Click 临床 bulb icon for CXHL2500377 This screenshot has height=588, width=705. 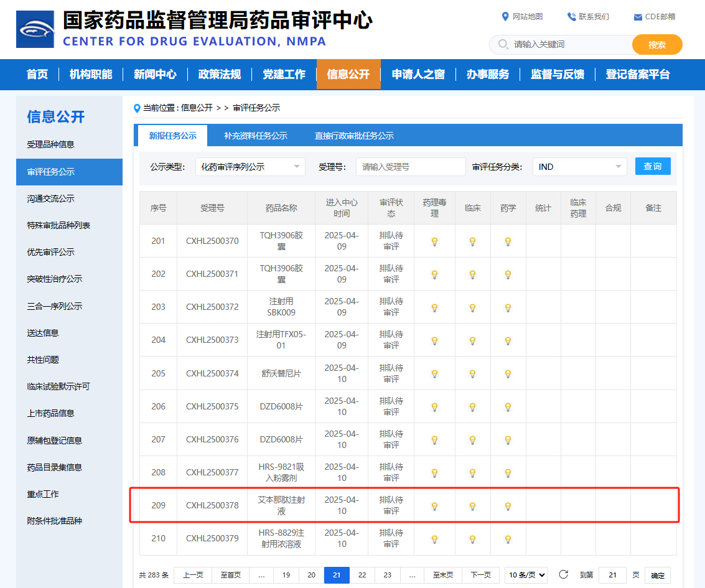coord(472,473)
